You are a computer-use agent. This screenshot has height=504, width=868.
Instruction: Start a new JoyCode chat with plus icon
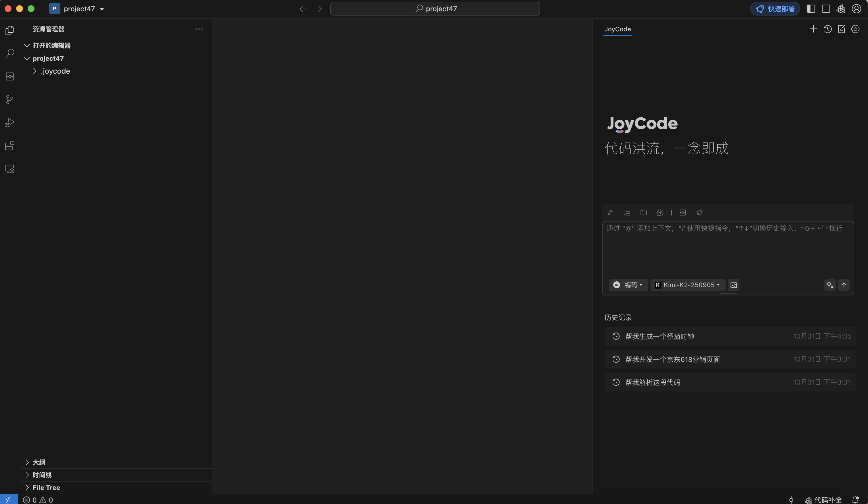click(x=813, y=29)
